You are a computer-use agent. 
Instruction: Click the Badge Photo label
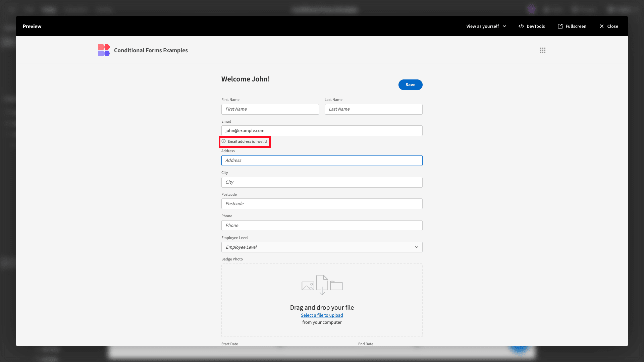pyautogui.click(x=232, y=259)
